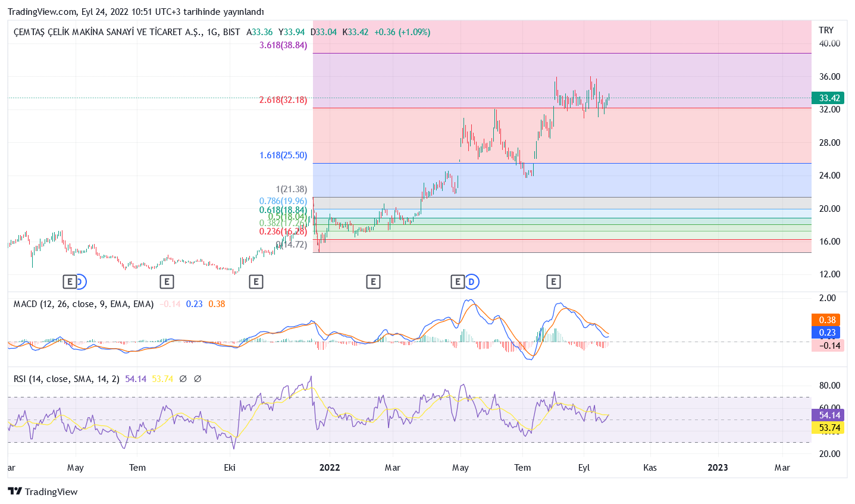The width and height of the screenshot is (855, 504).
Task: Select the 0.786(19.96) Fibonacci label
Action: 283,201
